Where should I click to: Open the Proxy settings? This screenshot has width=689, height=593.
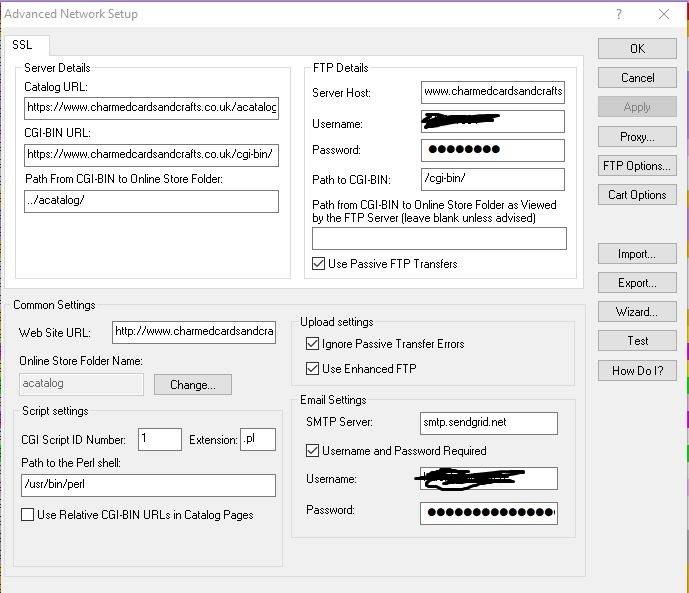(637, 137)
